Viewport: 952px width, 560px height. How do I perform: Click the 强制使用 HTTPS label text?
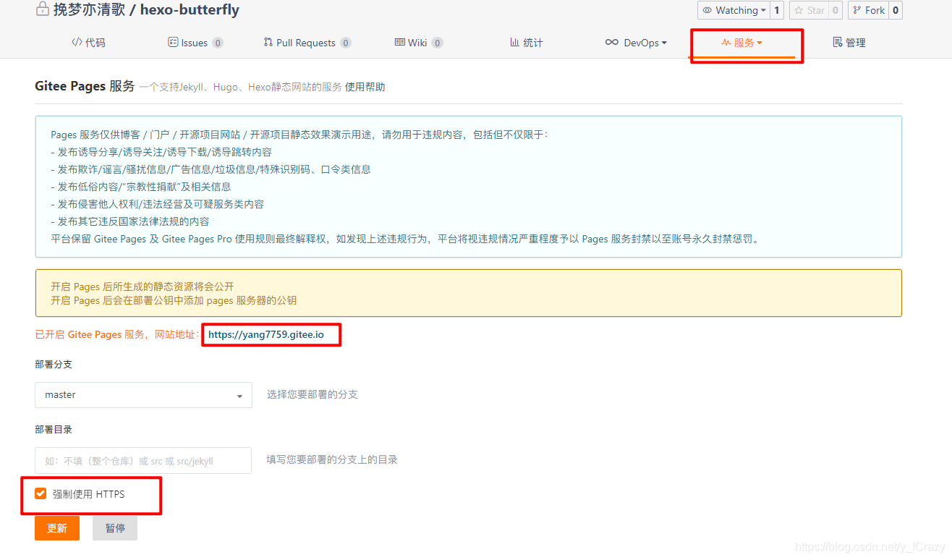tap(88, 494)
